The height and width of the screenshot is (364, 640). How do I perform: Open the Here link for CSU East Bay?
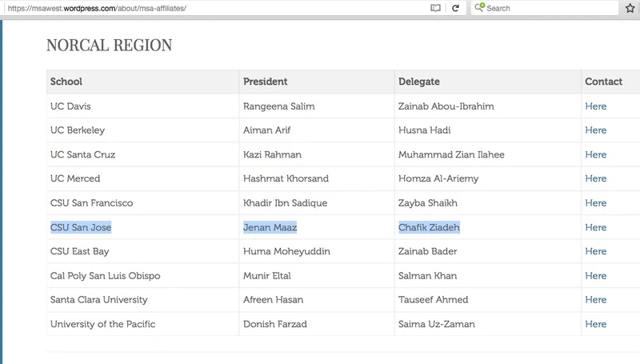[595, 251]
